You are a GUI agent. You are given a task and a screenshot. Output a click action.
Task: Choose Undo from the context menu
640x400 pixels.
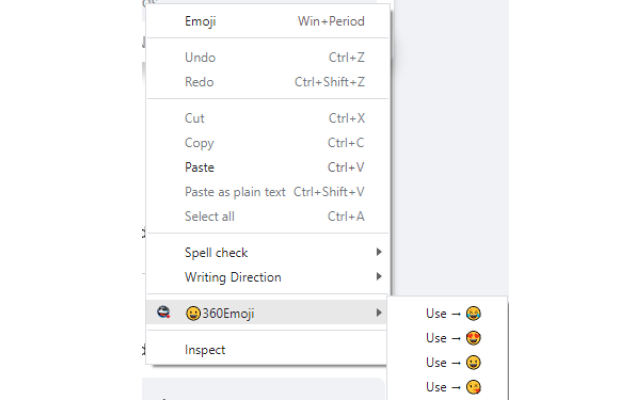(267, 58)
